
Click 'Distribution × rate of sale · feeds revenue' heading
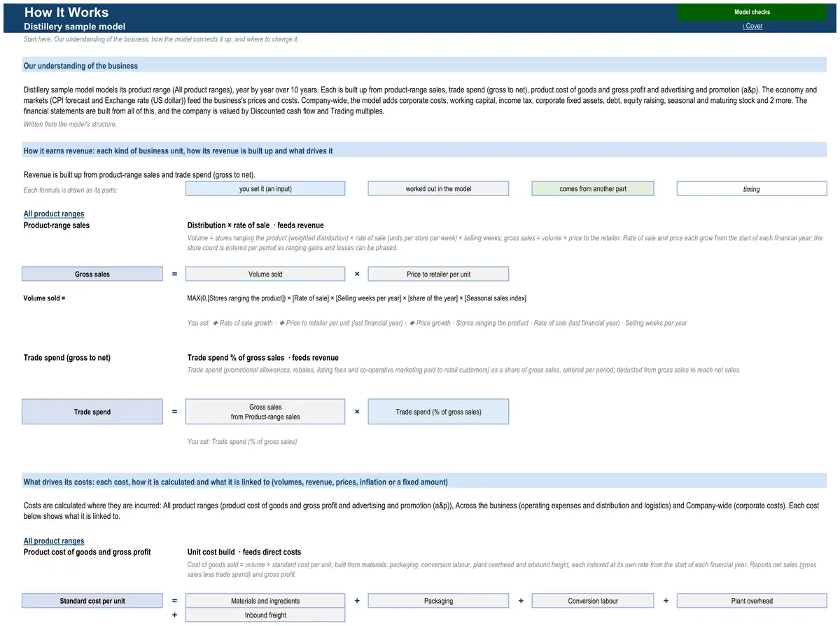(x=255, y=225)
